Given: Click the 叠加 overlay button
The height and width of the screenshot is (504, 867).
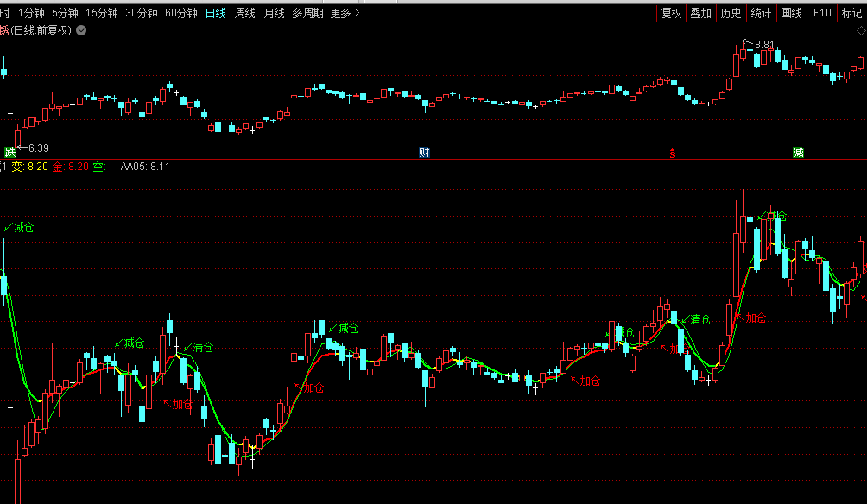Looking at the screenshot, I should click(700, 13).
